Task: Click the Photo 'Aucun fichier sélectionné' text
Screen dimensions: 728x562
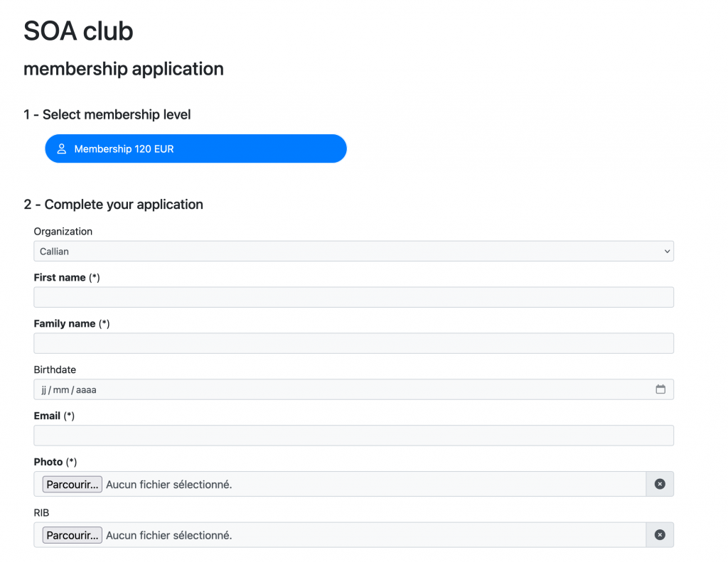Action: (x=169, y=485)
